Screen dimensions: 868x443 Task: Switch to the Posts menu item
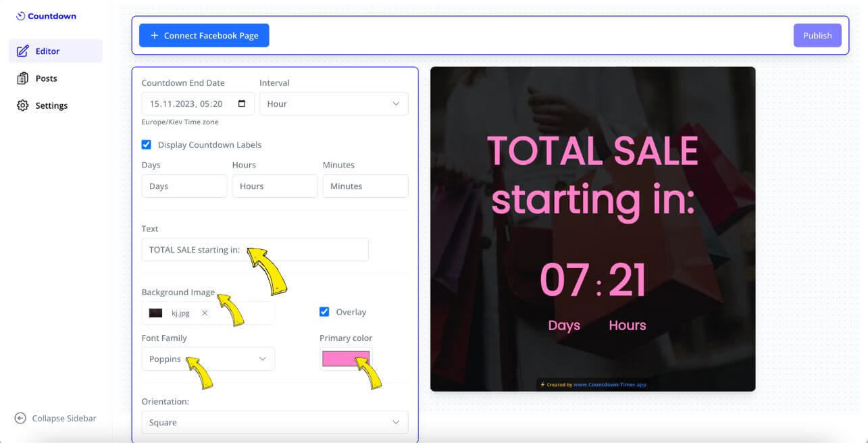click(46, 78)
